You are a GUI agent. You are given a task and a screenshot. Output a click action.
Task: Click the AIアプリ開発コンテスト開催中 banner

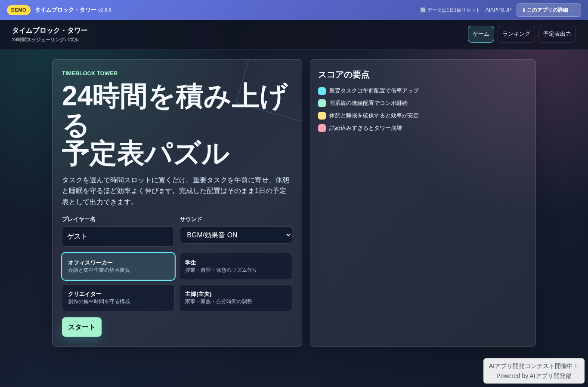pos(534,371)
